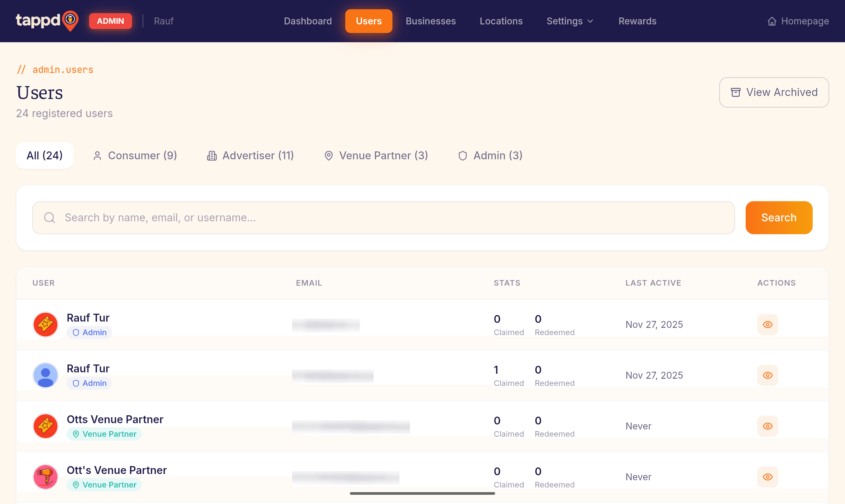The height and width of the screenshot is (504, 845).
Task: Click Ott's Venue Partner hairdryer avatar
Action: point(45,477)
